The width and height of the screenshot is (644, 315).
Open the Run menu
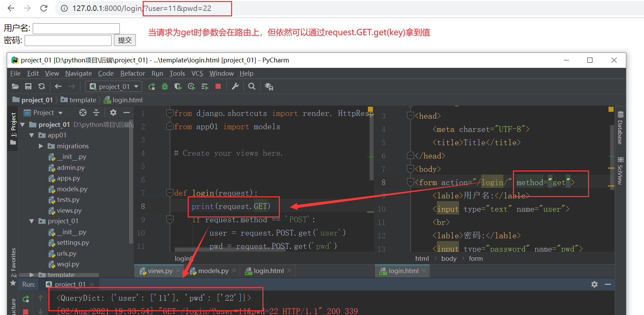(x=157, y=73)
